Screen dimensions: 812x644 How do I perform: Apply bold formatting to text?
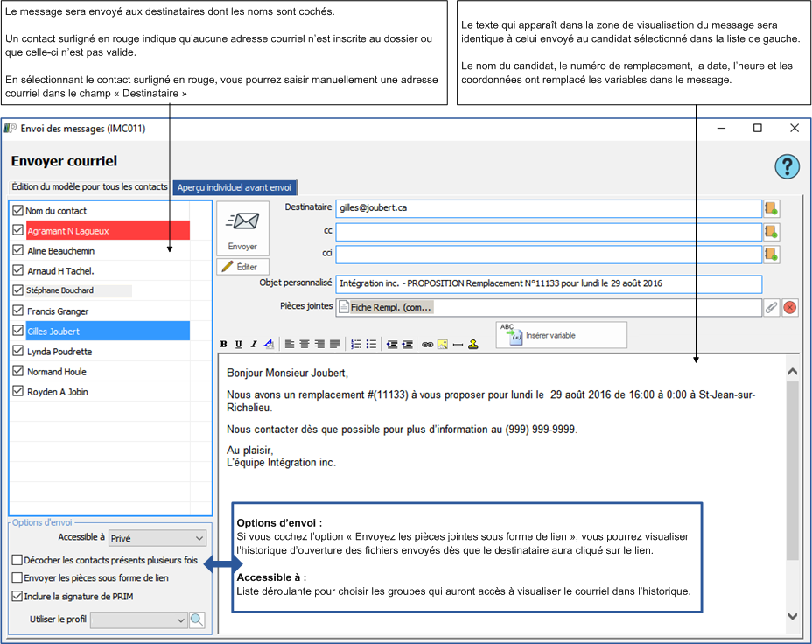(x=224, y=344)
